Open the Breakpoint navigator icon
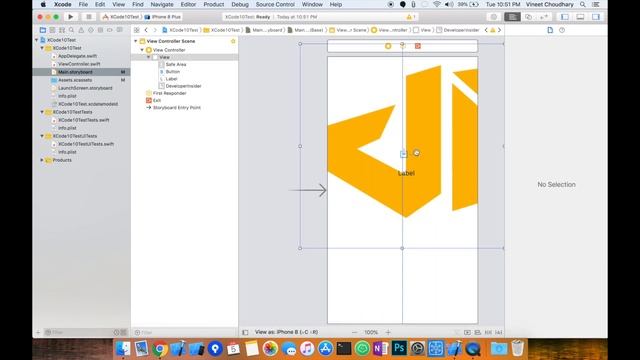The width and height of the screenshot is (640, 360). (110, 30)
